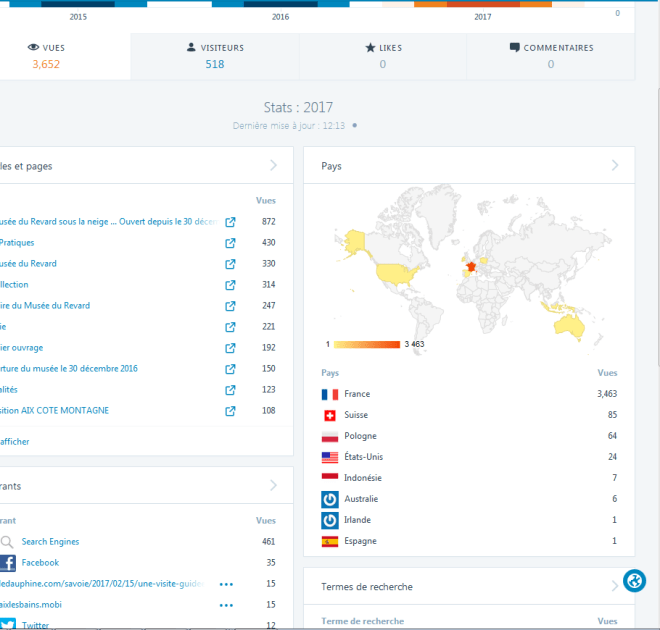Expand the articles and pages panel chevron
Viewport: 660px width, 630px height.
[273, 166]
